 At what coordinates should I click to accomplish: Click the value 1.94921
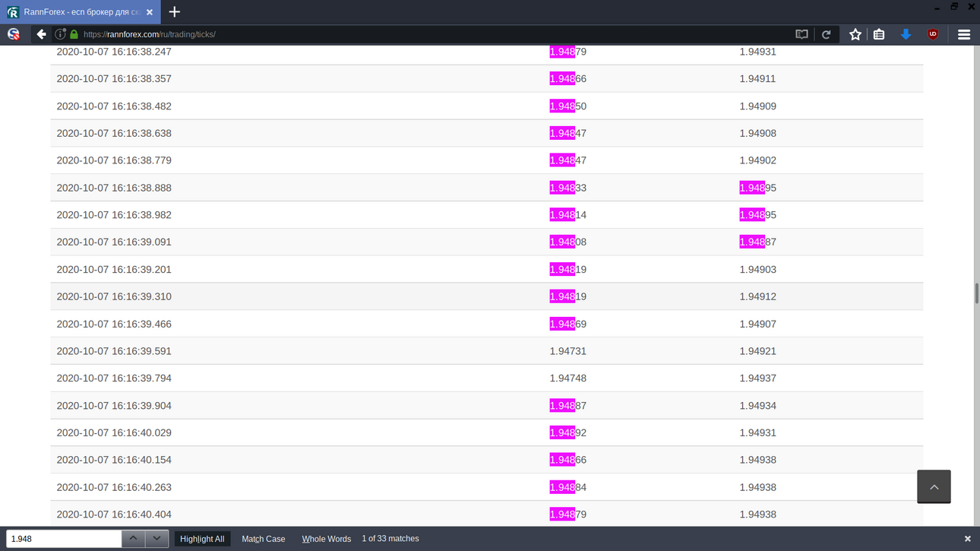pyautogui.click(x=758, y=351)
